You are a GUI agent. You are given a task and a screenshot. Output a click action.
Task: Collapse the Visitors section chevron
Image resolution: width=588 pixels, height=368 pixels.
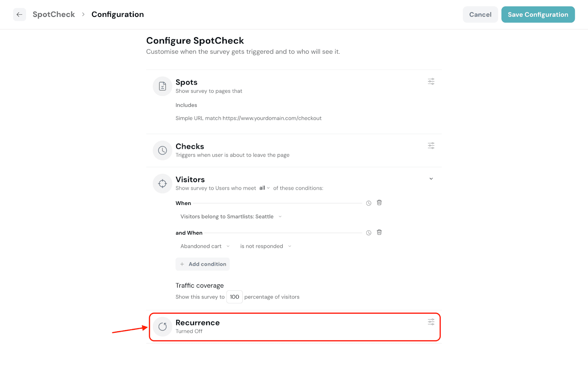(x=431, y=179)
